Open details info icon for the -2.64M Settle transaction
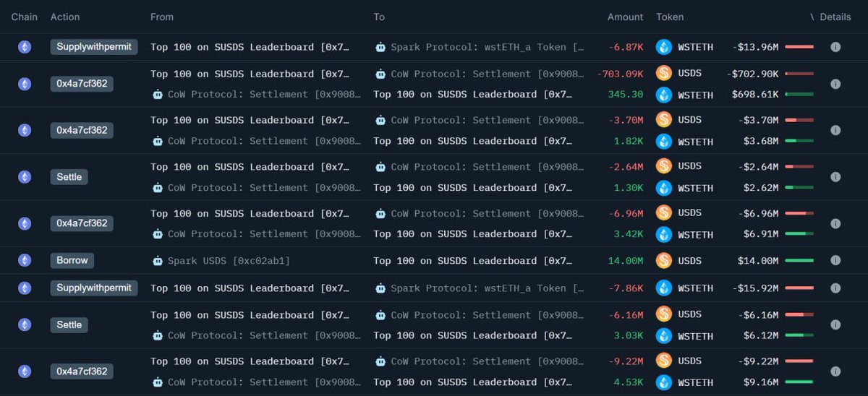 pos(835,176)
